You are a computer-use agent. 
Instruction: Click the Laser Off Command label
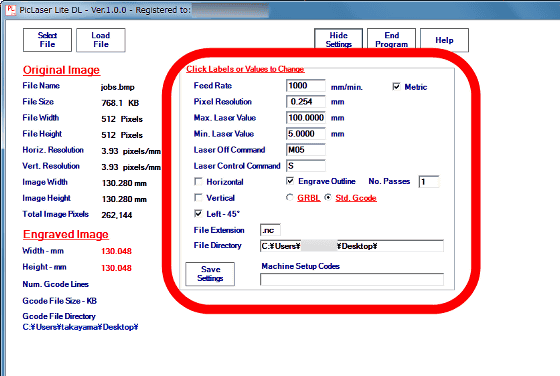(x=229, y=150)
